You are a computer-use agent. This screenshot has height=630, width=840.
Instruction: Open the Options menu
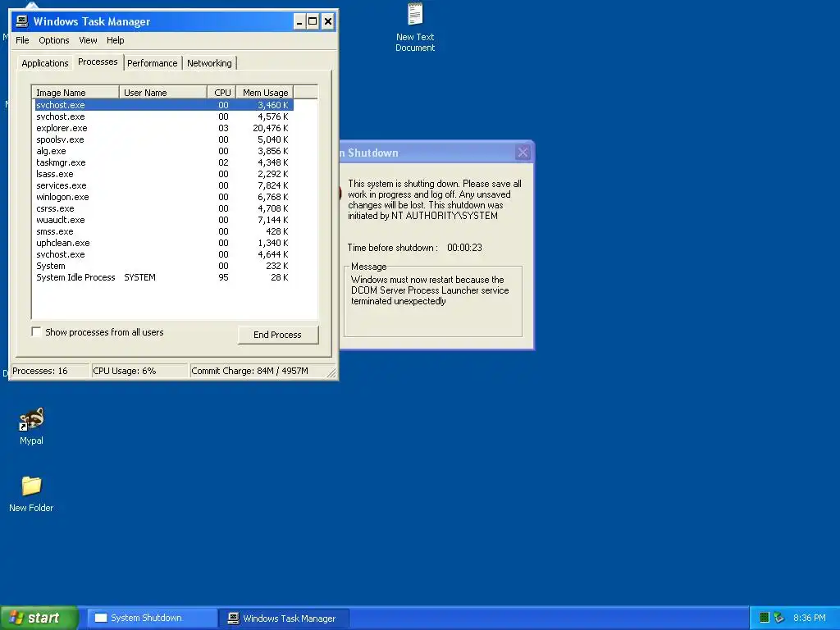pos(53,40)
